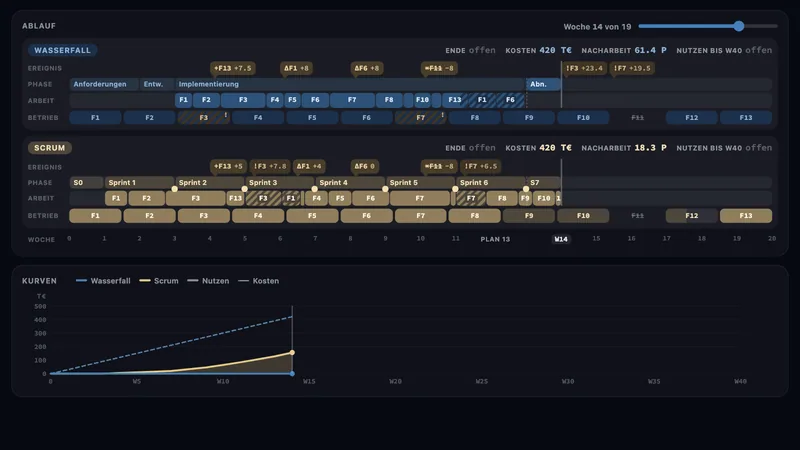Select the Entw. phase block
The width and height of the screenshot is (800, 450).
(x=157, y=84)
